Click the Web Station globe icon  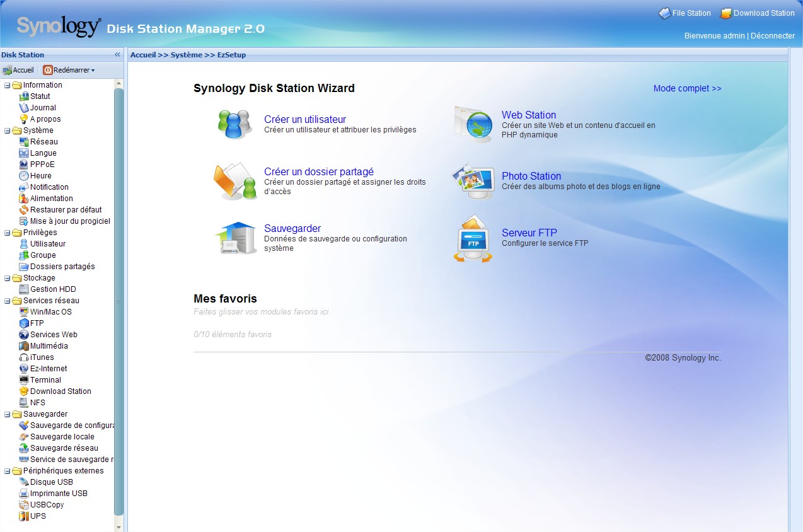(x=473, y=124)
